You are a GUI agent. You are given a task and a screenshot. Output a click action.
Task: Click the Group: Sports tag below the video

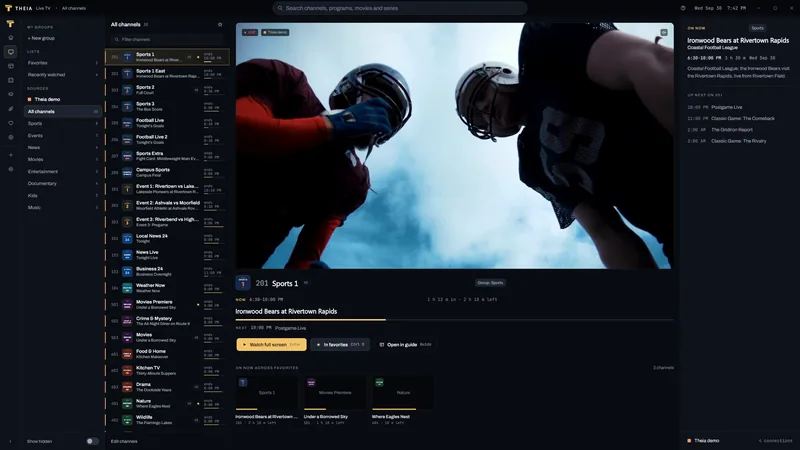(x=490, y=283)
